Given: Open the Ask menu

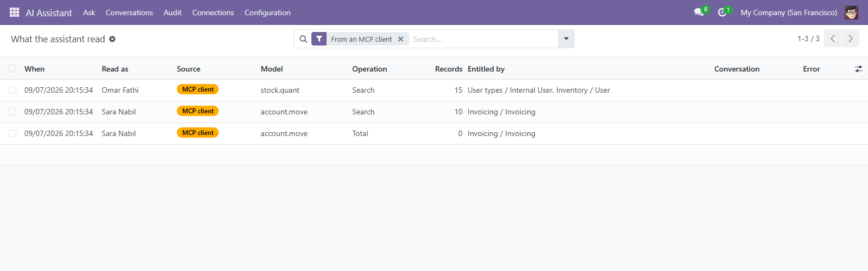Looking at the screenshot, I should (x=89, y=12).
